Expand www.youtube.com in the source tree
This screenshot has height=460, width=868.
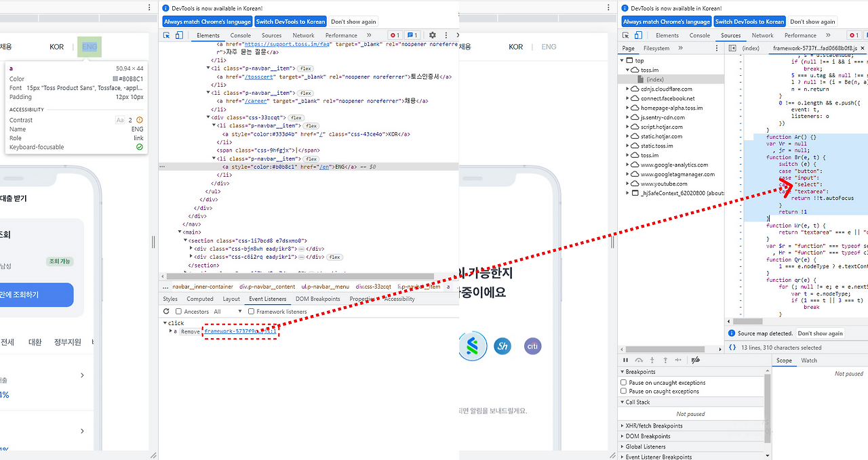coord(628,184)
